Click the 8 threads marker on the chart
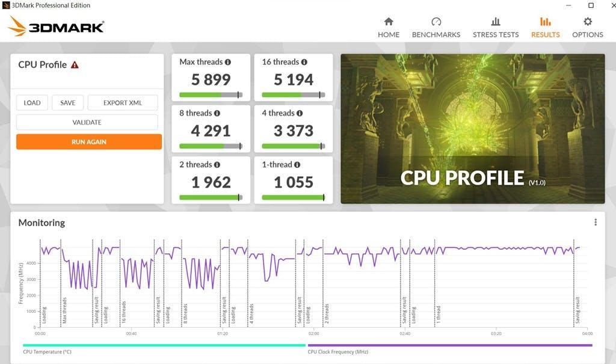Image resolution: width=616 pixels, height=364 pixels. point(185,313)
